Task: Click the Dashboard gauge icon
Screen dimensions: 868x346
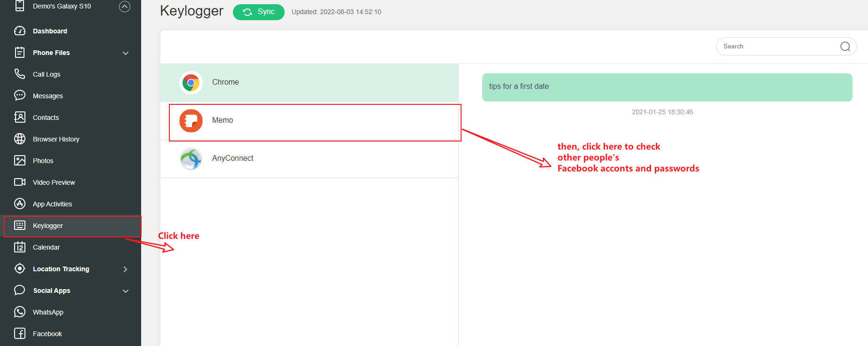Action: point(20,31)
